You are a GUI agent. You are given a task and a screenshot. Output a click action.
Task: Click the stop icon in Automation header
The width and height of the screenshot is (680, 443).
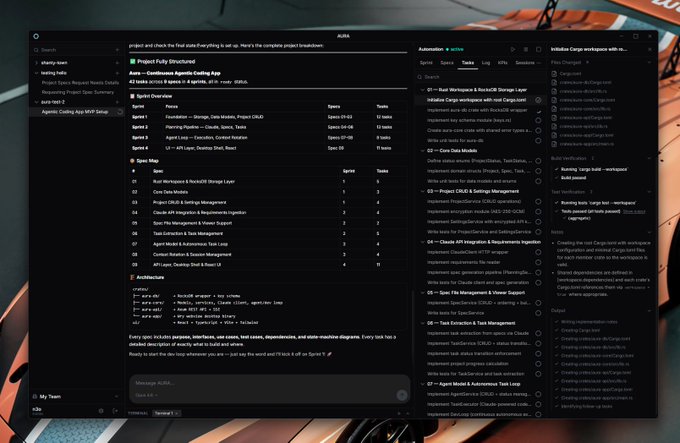coord(539,48)
